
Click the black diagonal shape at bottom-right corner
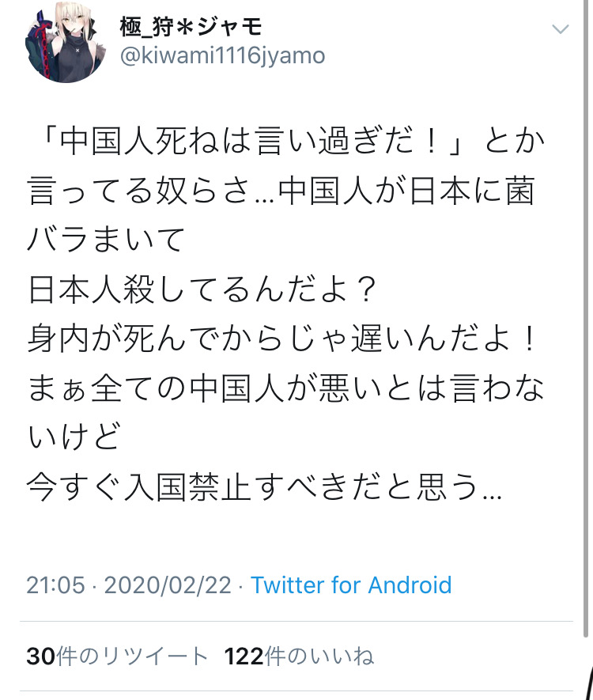(587, 683)
